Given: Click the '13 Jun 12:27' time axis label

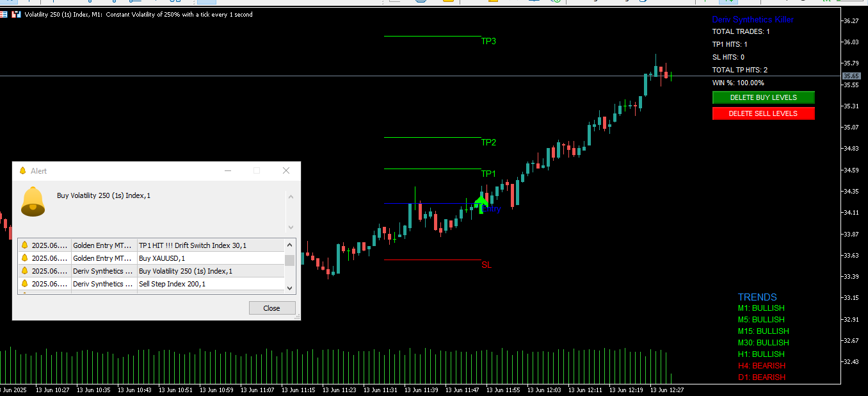Looking at the screenshot, I should point(666,390).
